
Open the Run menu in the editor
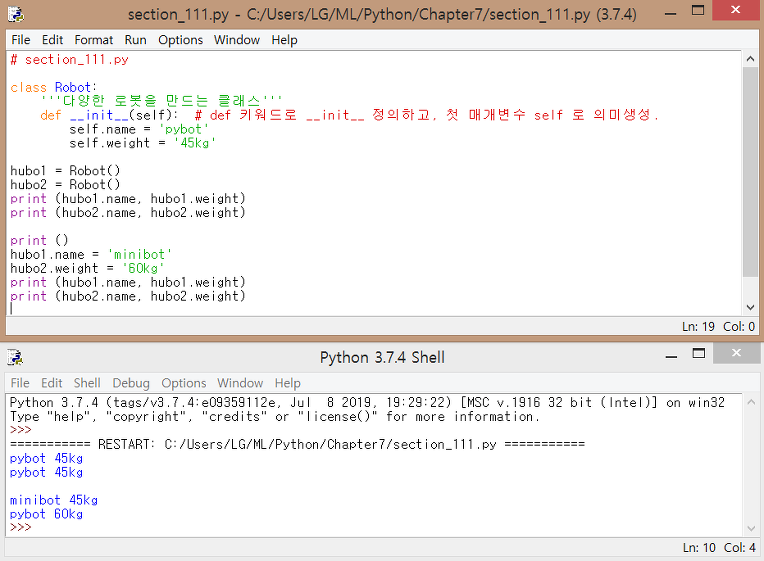click(135, 40)
